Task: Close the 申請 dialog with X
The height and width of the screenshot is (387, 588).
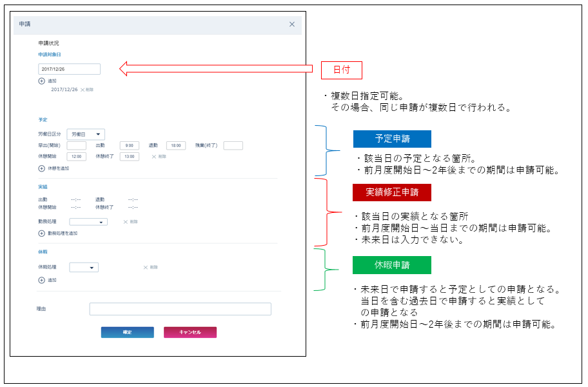Action: click(291, 25)
